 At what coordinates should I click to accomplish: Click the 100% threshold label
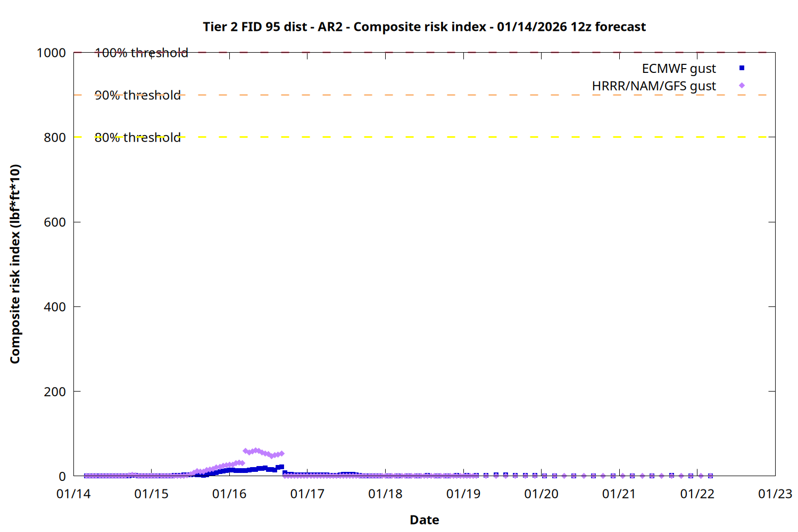(141, 53)
